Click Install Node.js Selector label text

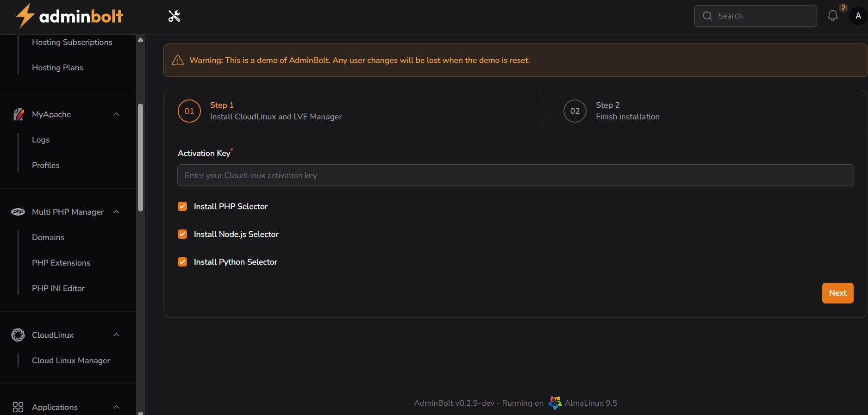236,234
